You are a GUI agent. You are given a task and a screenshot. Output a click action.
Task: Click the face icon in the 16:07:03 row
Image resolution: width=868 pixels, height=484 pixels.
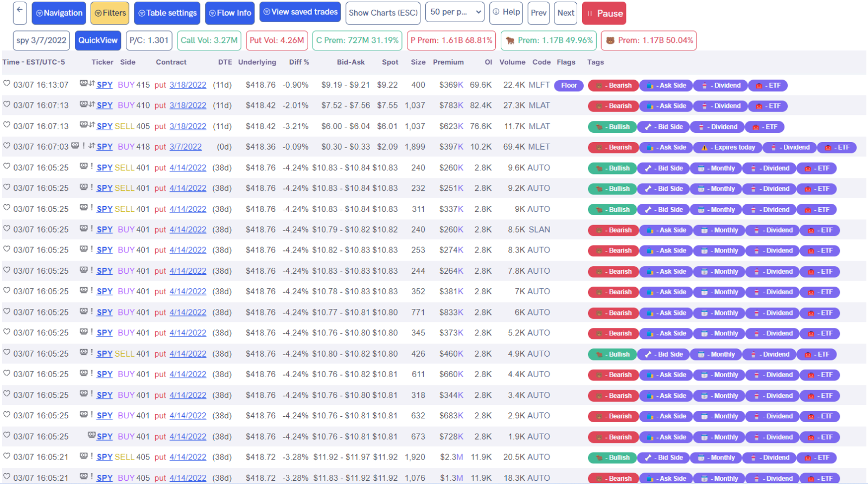pos(75,145)
